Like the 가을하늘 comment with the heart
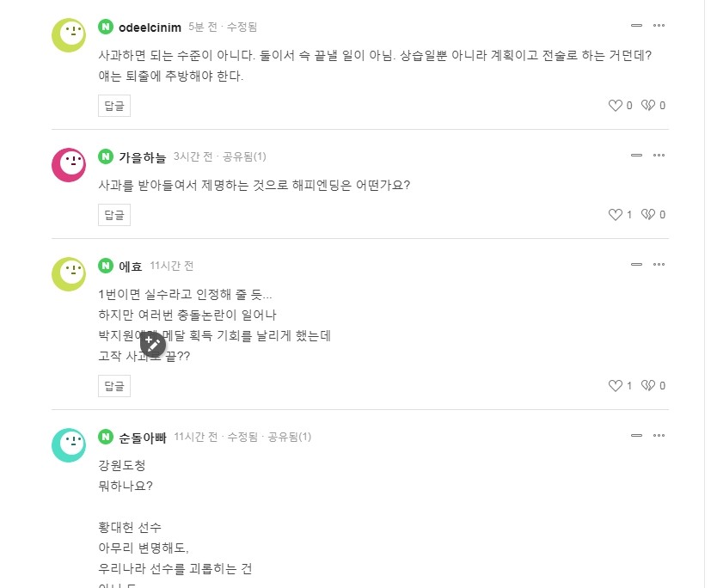This screenshot has height=588, width=711. pyautogui.click(x=615, y=215)
